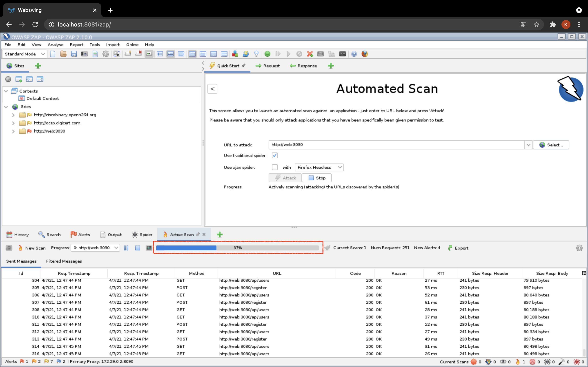Click the Open Session folder icon

point(63,54)
